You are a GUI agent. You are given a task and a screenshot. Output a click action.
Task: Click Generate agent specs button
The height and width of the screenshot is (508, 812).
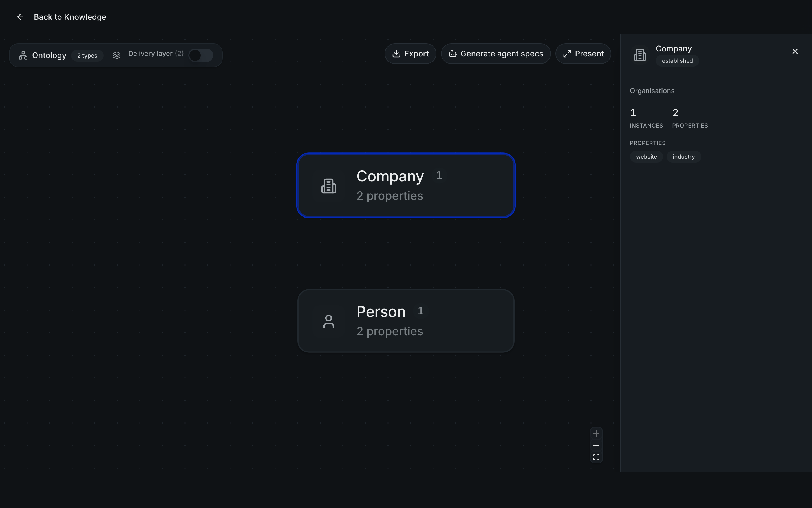496,54
